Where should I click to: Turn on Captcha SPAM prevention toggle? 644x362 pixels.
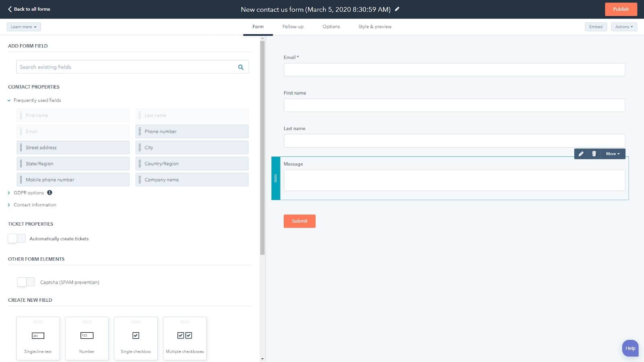point(26,282)
